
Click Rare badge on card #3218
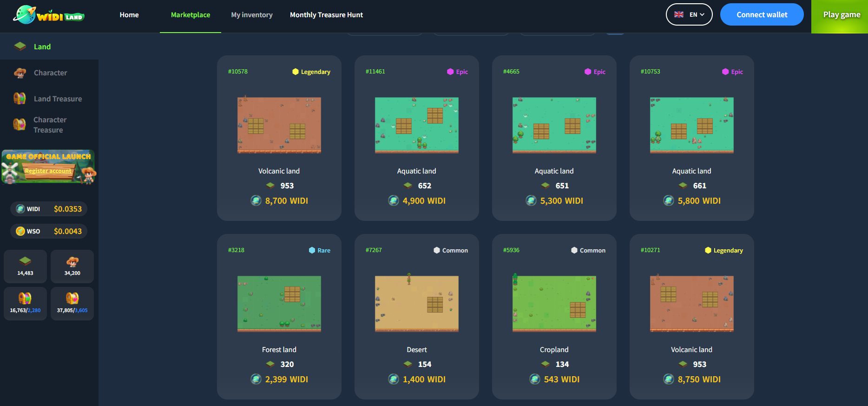[x=320, y=250]
